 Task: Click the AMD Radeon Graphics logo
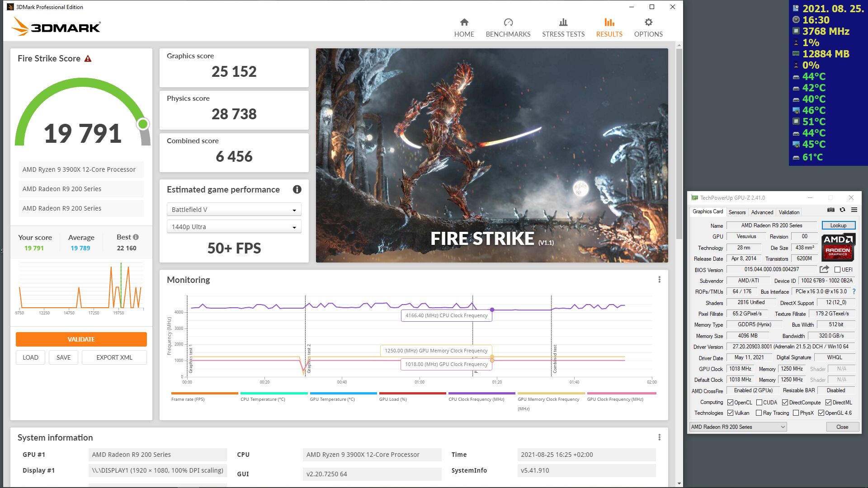pos(838,247)
